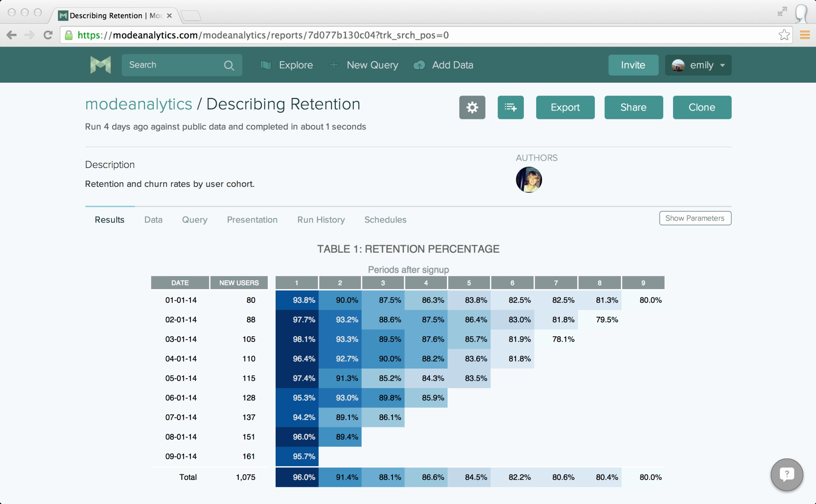This screenshot has height=504, width=816.
Task: Click the 1,075 total users cell
Action: point(246,477)
